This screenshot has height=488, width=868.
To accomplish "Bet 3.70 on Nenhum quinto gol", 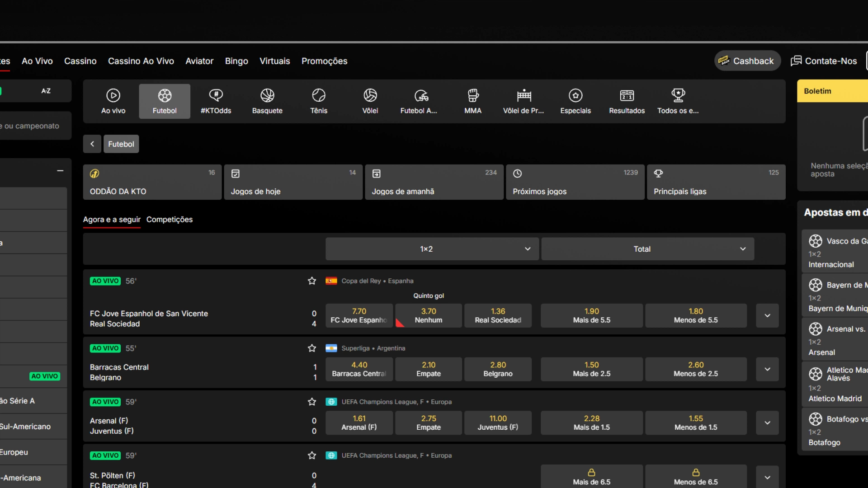I will [429, 315].
